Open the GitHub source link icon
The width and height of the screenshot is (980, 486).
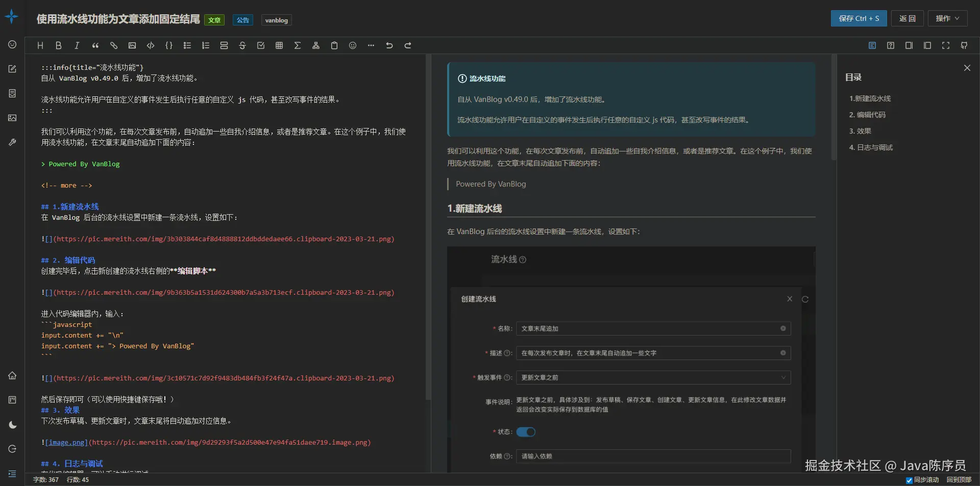point(964,45)
